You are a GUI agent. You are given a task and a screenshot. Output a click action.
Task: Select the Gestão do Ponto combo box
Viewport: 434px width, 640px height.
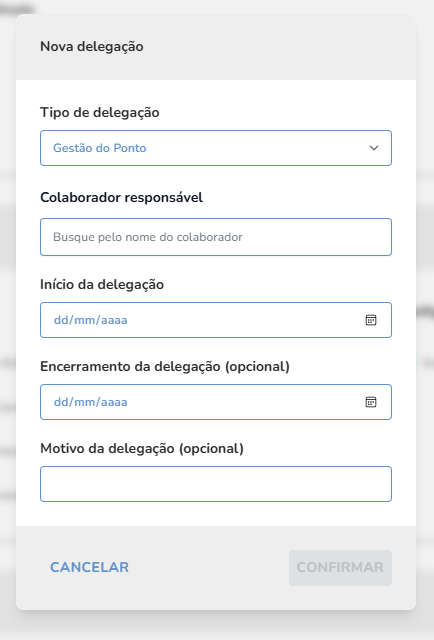(x=216, y=148)
